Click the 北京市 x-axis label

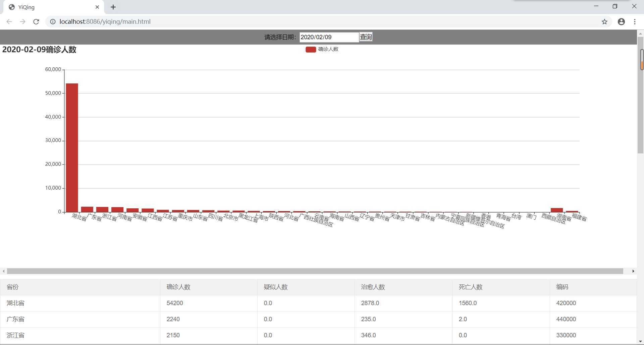point(231,217)
